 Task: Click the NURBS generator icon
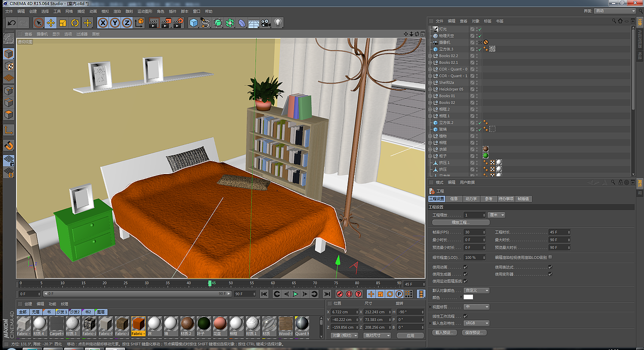pyautogui.click(x=218, y=23)
